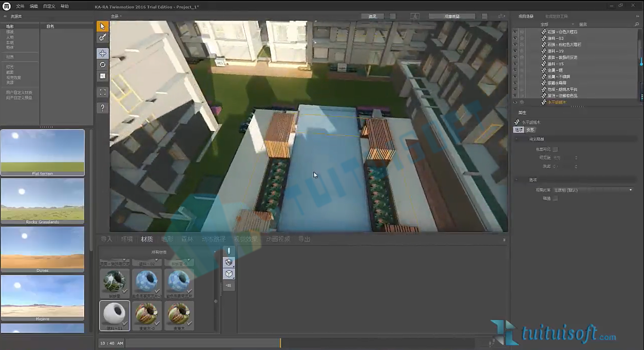Viewport: 644px width, 350px height.
Task: Open the question mark help tool
Action: point(102,108)
